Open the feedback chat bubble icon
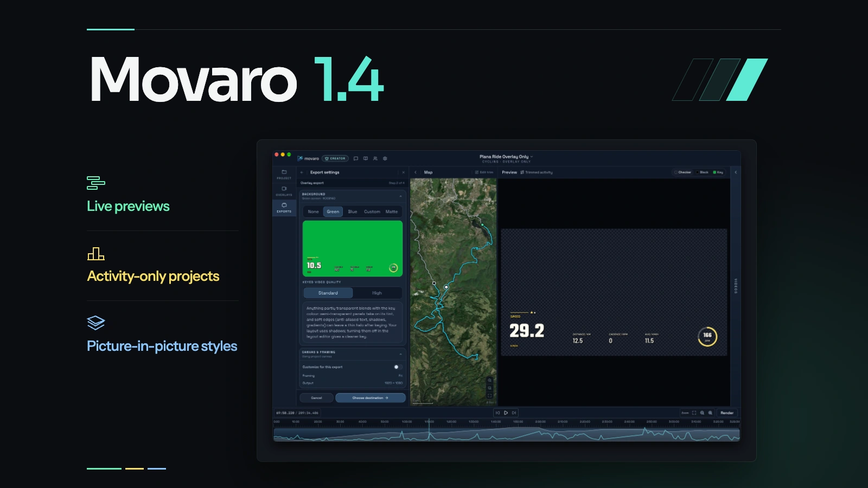868x488 pixels. pos(356,158)
